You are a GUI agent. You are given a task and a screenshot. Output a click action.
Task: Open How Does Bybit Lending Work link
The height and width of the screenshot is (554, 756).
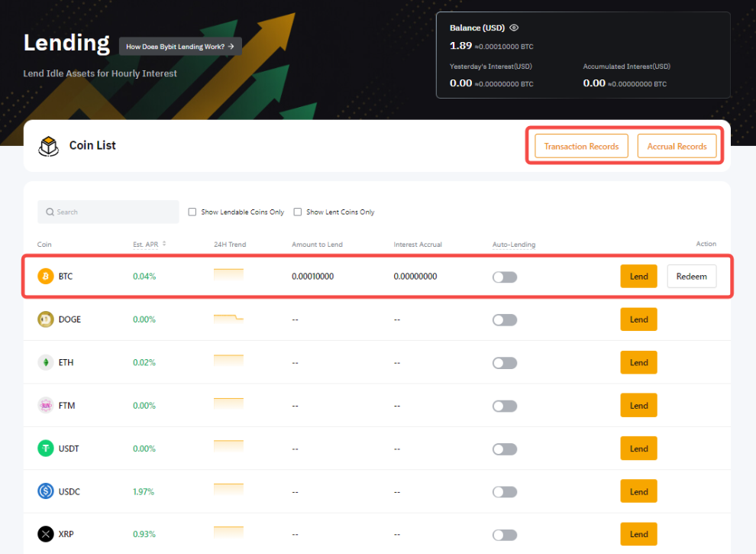[180, 47]
